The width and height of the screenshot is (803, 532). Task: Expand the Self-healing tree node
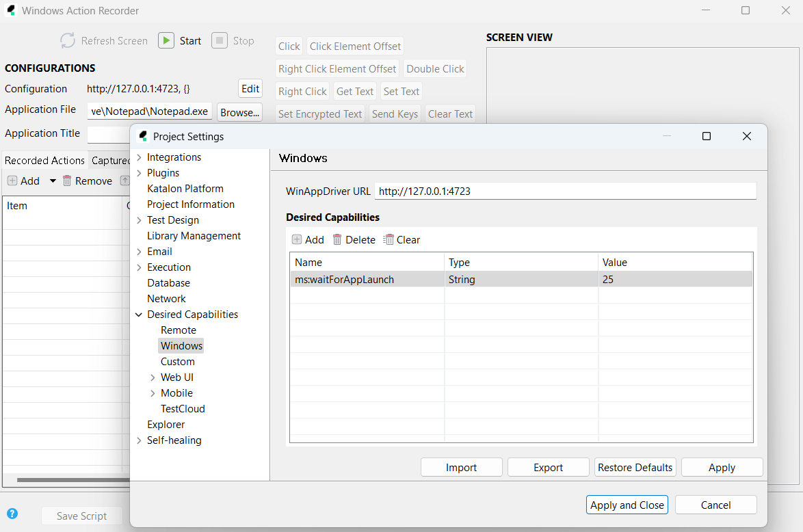click(x=140, y=440)
